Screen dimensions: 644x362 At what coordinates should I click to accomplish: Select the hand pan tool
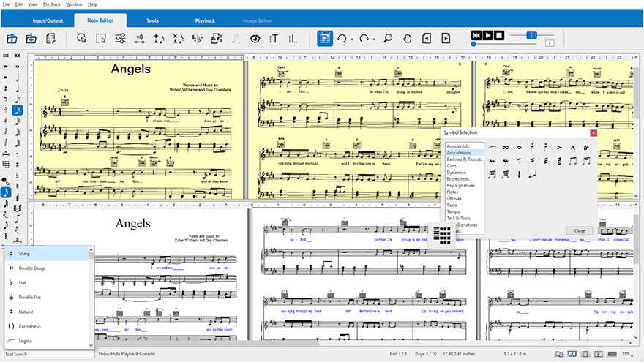(407, 39)
